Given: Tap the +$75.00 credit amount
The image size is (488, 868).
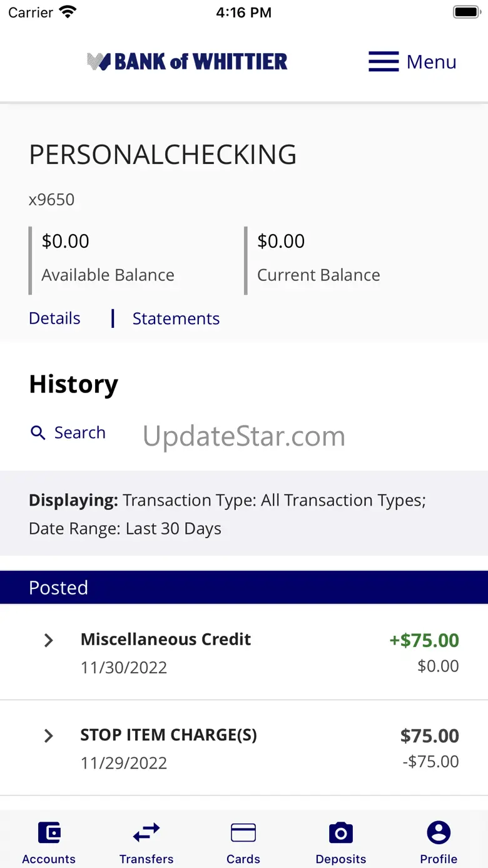Looking at the screenshot, I should (424, 640).
